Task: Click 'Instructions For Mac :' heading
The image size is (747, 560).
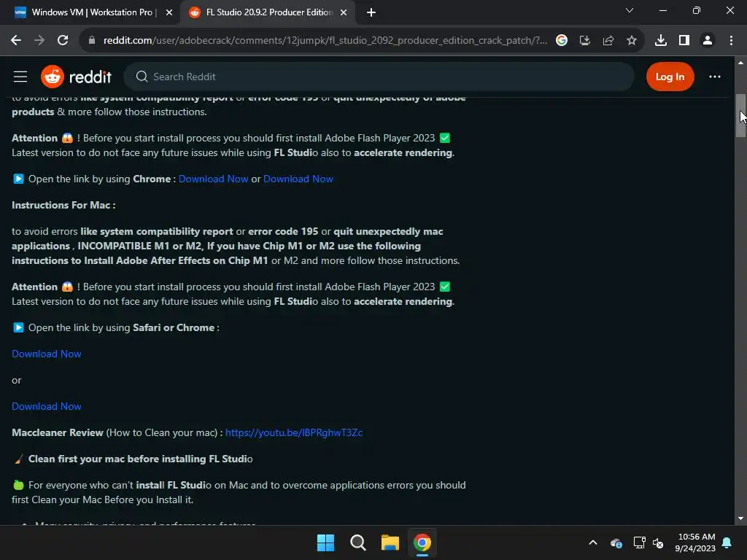Action: pyautogui.click(x=63, y=205)
